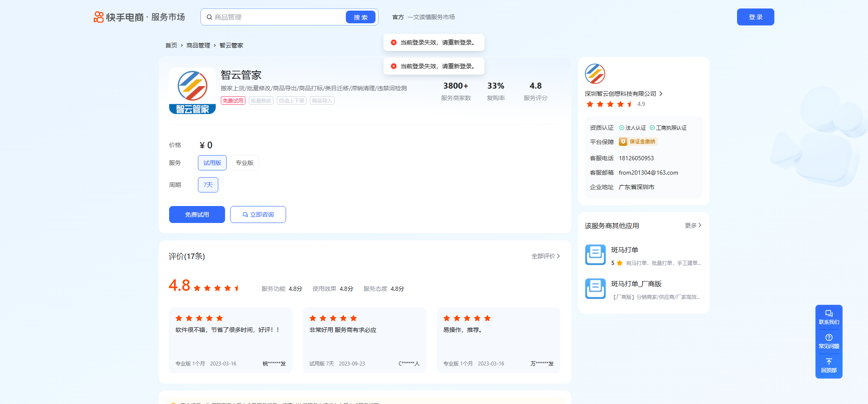Screen dimensions: 868x404
Task: Click the 4.8 overall rating stars
Action: pos(217,288)
